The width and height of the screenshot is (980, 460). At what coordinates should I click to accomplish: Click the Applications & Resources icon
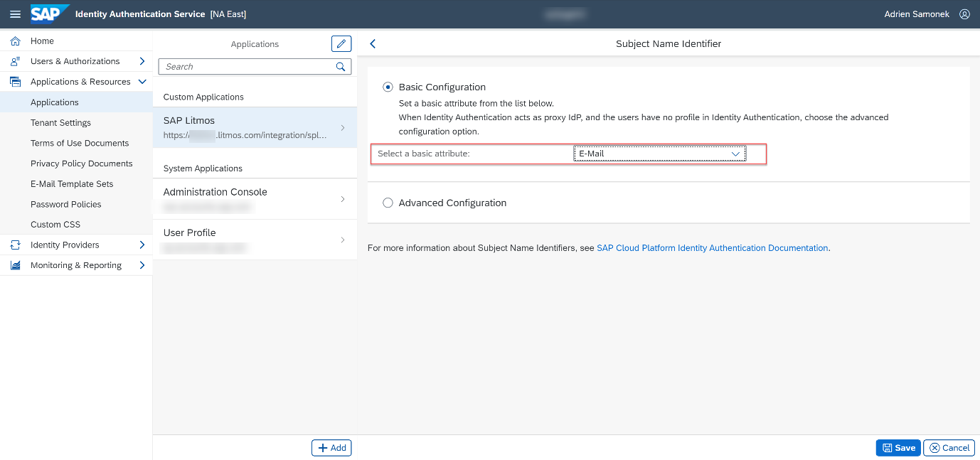tap(15, 82)
